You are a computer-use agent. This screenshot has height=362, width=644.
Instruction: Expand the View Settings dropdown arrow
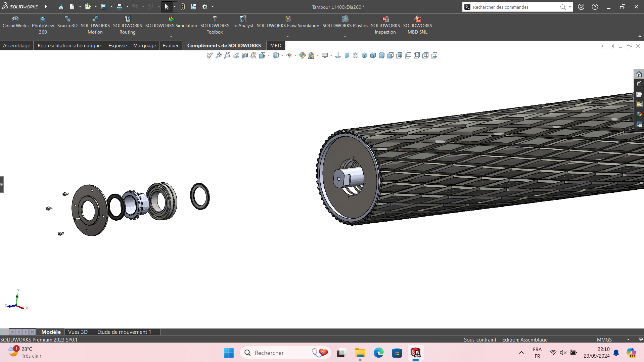click(331, 56)
